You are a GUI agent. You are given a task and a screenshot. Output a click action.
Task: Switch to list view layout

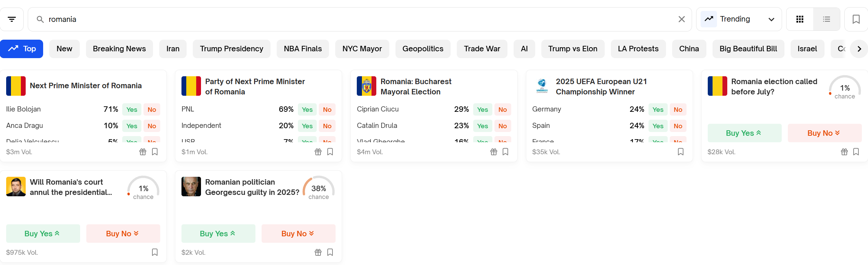pyautogui.click(x=826, y=19)
